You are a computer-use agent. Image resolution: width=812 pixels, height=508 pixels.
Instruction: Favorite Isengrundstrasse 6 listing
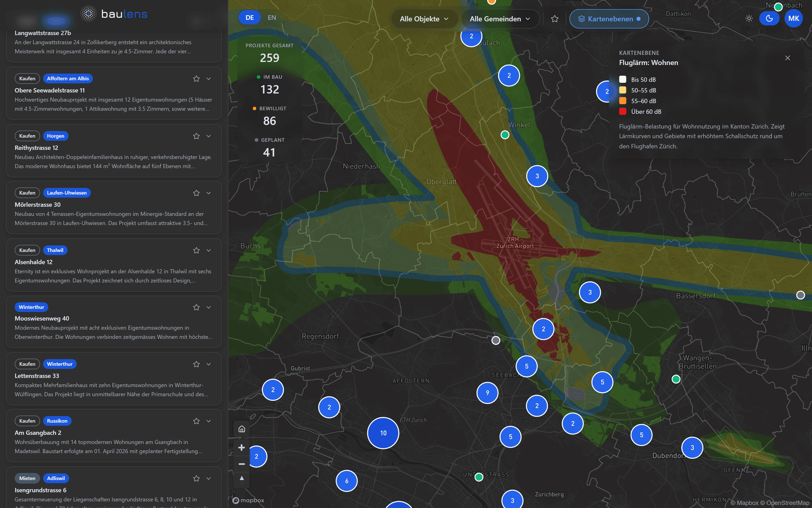pyautogui.click(x=196, y=478)
